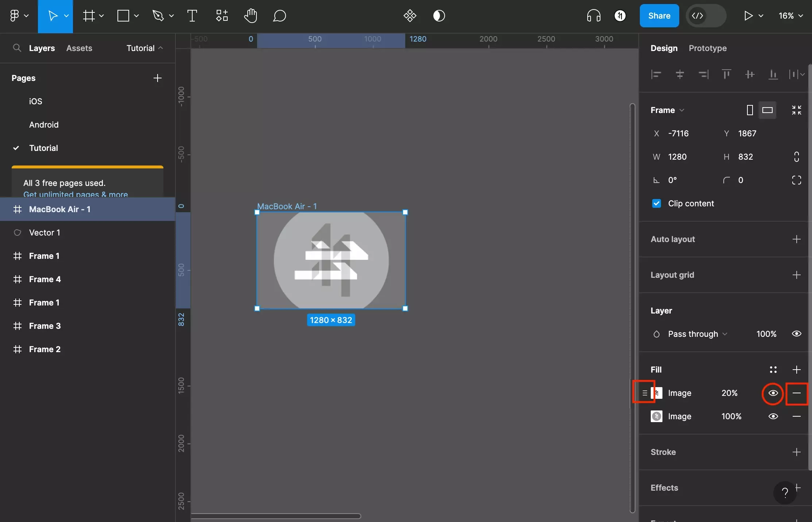Viewport: 812px width, 522px height.
Task: Toggle Clip content checkbox
Action: [656, 203]
